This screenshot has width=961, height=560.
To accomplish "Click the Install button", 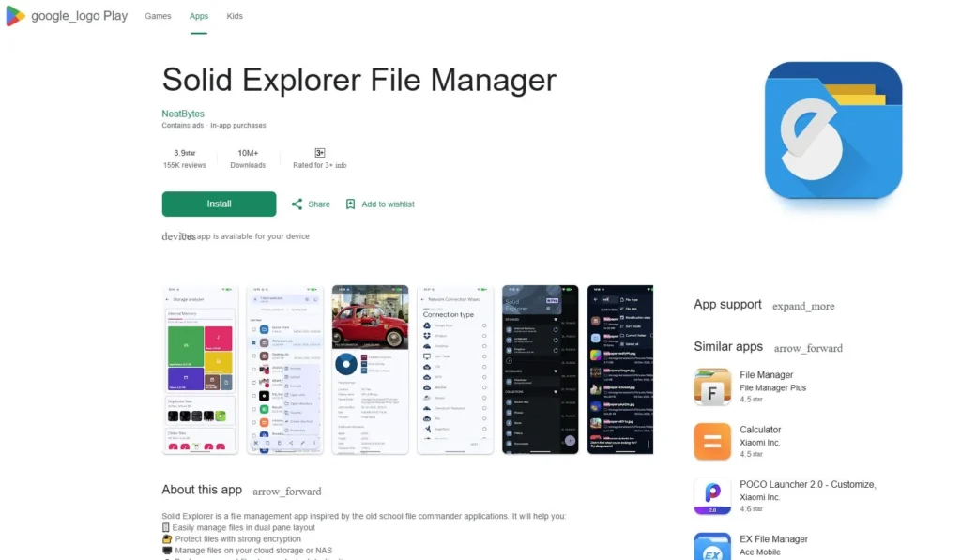I will click(219, 204).
